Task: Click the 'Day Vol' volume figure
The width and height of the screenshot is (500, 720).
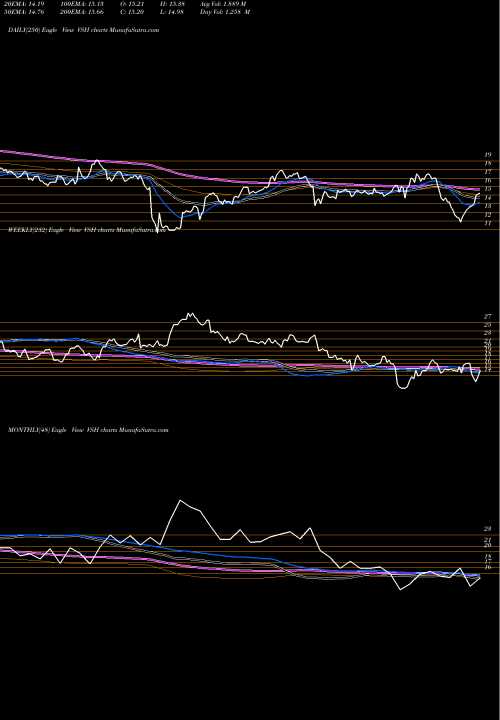Action: [x=225, y=12]
